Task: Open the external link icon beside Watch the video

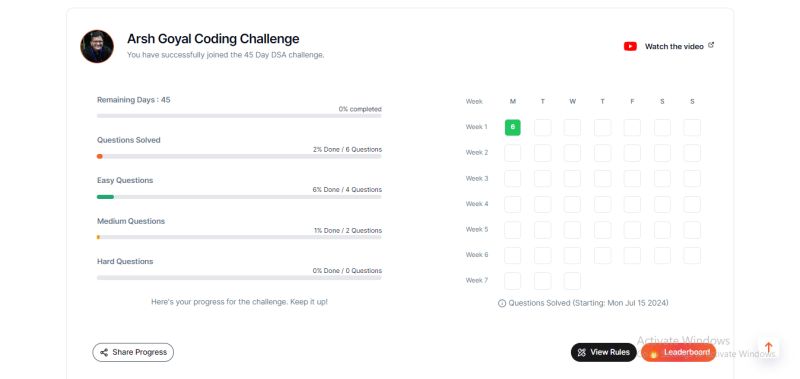Action: tap(711, 45)
